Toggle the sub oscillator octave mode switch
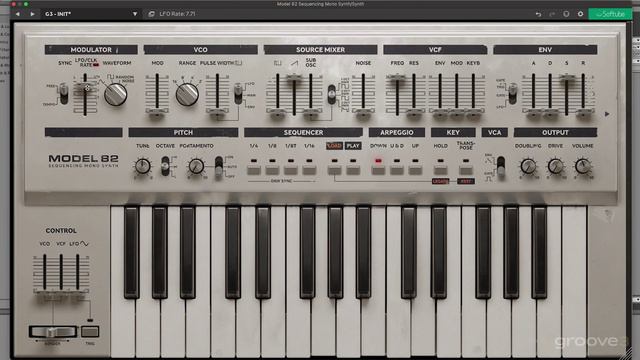Image resolution: width=640 pixels, height=360 pixels. coord(332,94)
